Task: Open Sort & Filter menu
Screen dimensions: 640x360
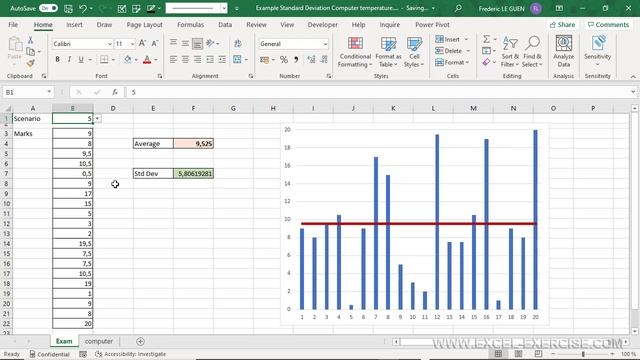Action: point(510,52)
